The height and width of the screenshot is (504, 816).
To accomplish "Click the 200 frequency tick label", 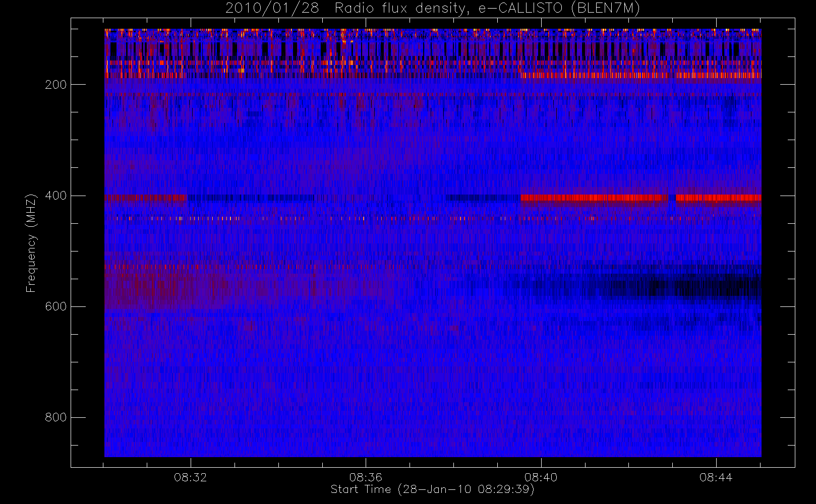I will point(55,85).
